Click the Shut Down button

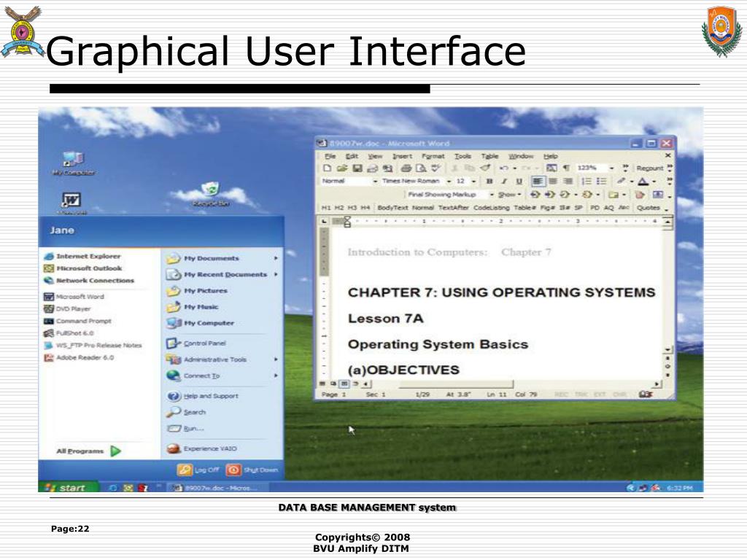[x=252, y=470]
